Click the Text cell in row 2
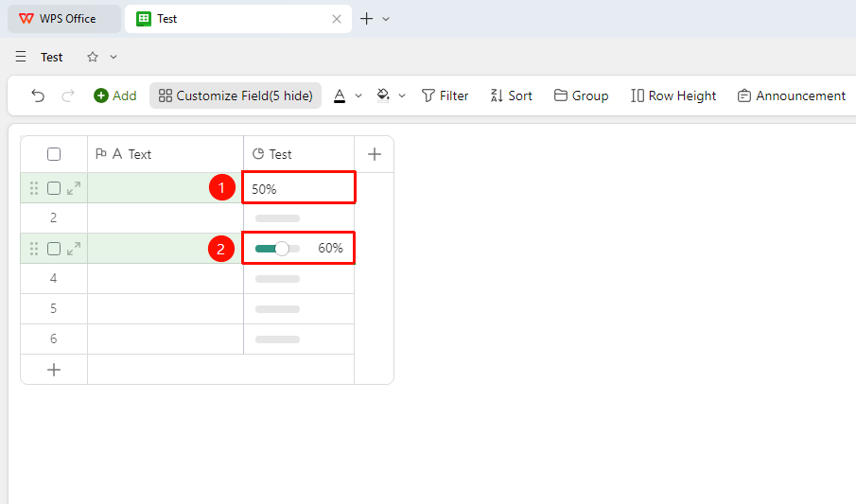 coord(166,218)
